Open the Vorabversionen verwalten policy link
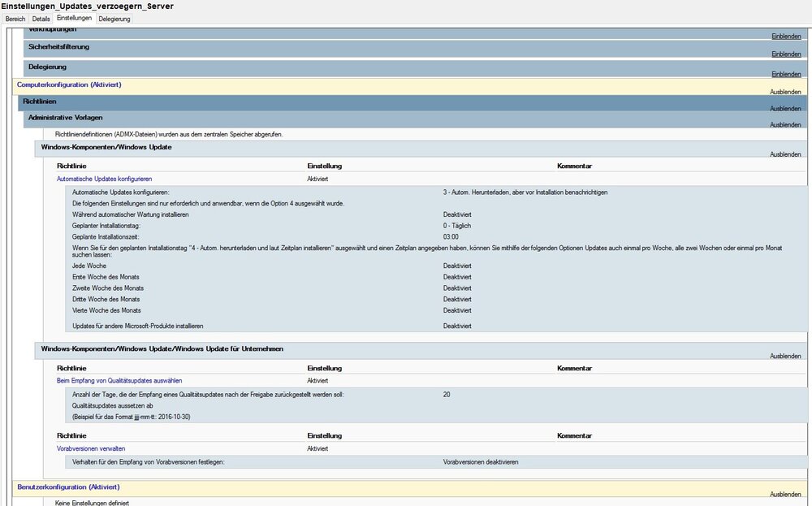The height and width of the screenshot is (506, 812). tap(90, 448)
